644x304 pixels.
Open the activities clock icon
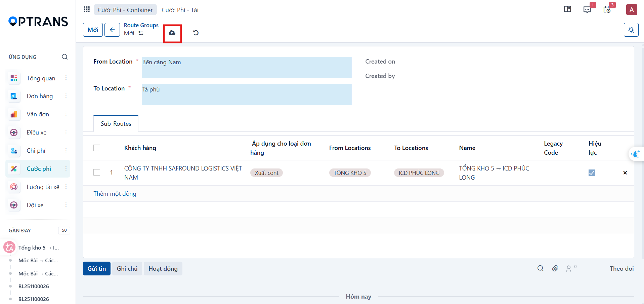607,9
